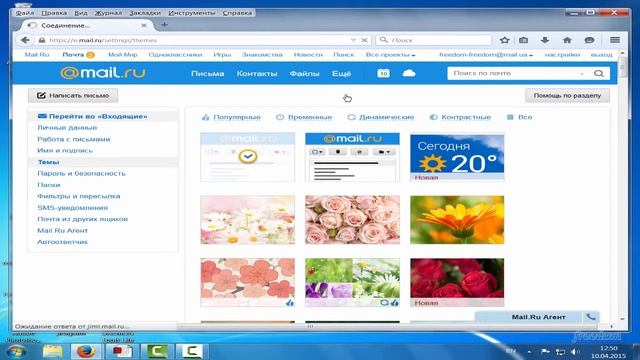
Task: Select the classic @mail.ru blue theme
Action: click(x=352, y=157)
